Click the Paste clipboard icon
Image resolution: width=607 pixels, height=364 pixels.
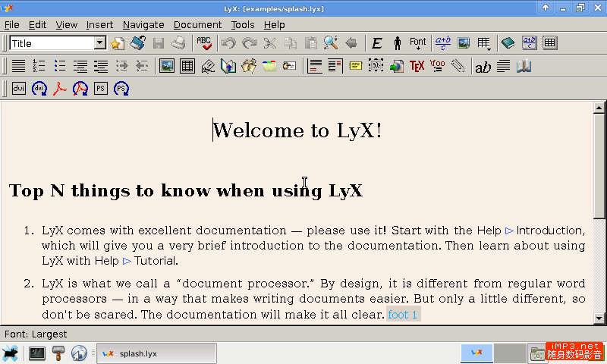point(311,43)
